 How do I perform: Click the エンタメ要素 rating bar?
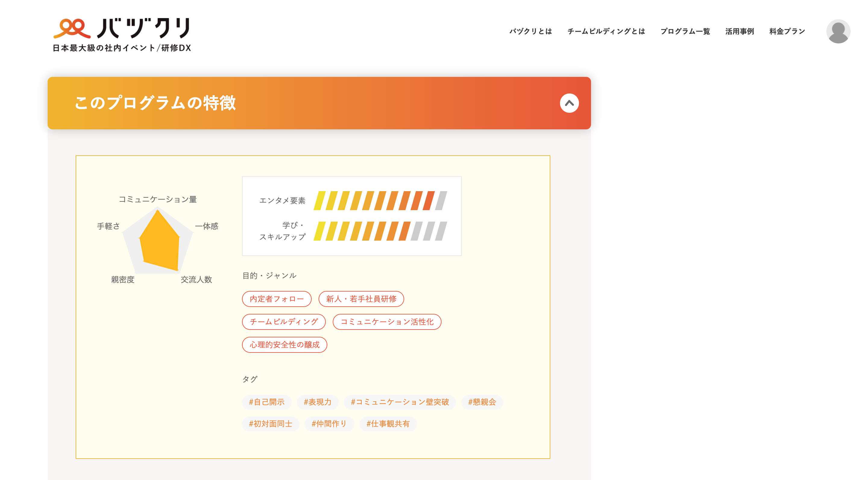click(x=380, y=201)
